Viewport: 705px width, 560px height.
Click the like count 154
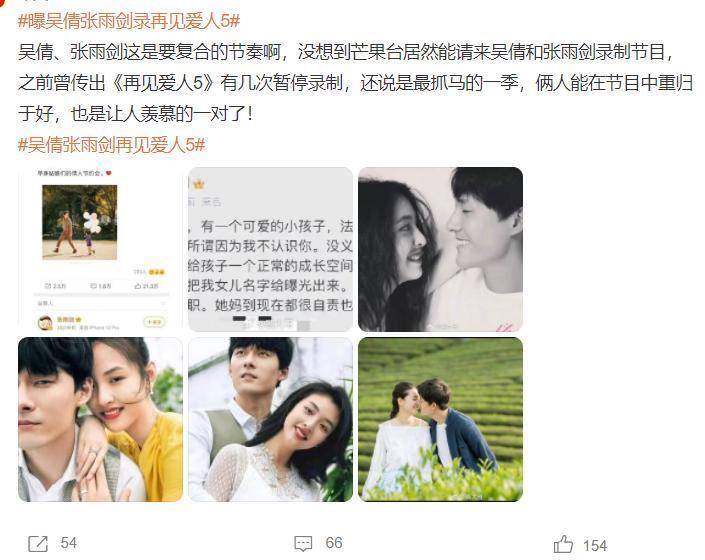pyautogui.click(x=595, y=546)
